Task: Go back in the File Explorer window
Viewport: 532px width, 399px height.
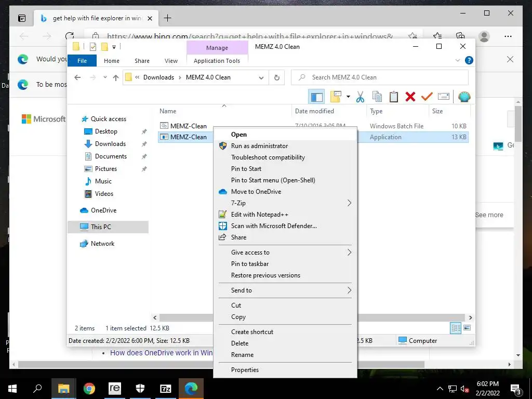Action: coord(77,77)
